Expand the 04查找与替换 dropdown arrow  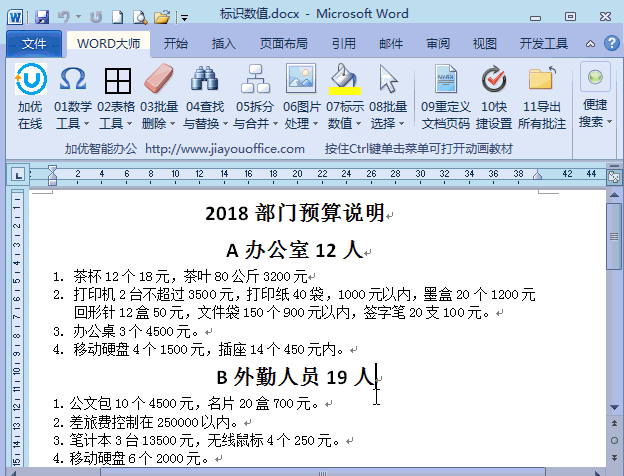coord(225,124)
